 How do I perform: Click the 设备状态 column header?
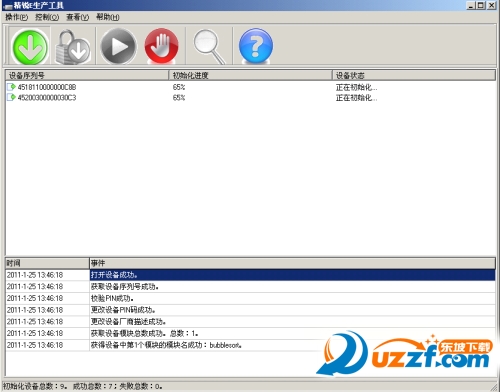click(414, 75)
